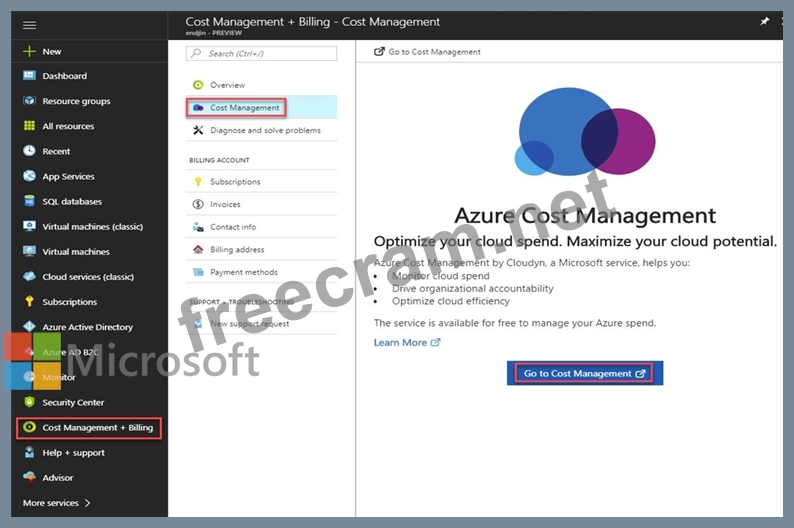Click Advisor label in sidebar
The height and width of the screenshot is (528, 794).
tap(58, 477)
